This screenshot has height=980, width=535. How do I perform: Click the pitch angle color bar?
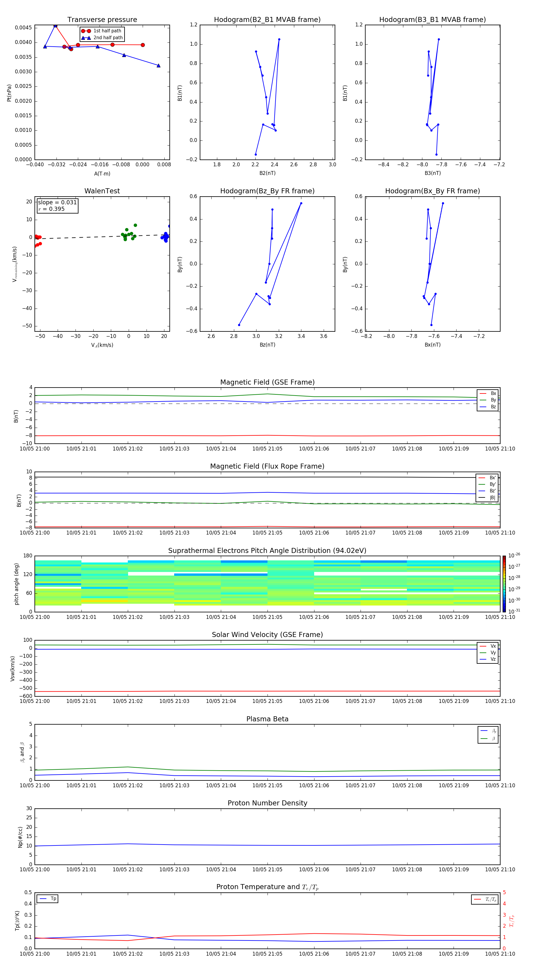[504, 584]
